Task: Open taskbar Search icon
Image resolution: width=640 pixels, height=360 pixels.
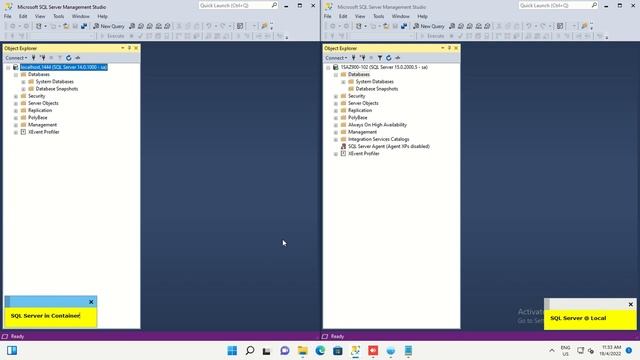Action: 250,351
